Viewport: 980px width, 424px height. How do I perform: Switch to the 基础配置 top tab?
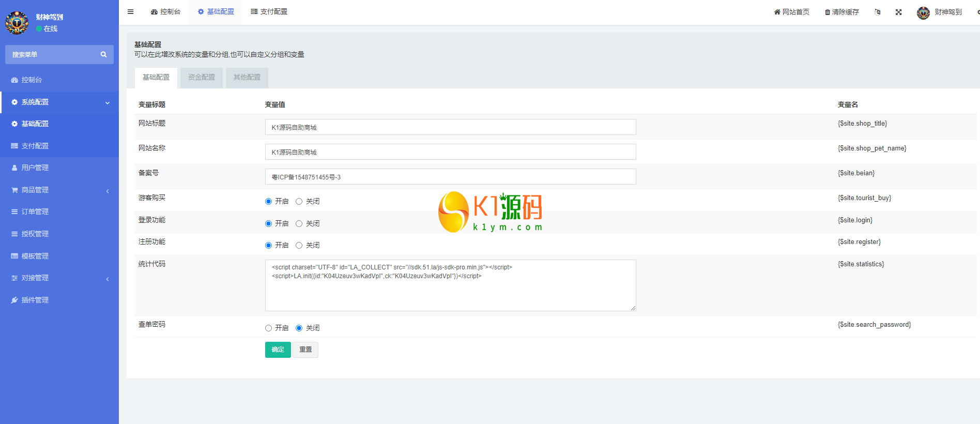[216, 12]
